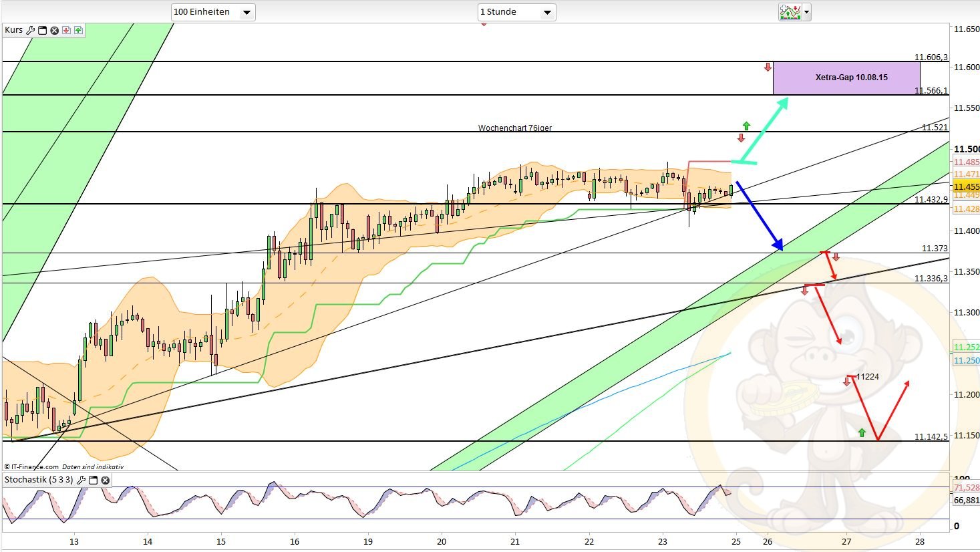Remove the Stochastik indicator panel
Viewport: 980px width, 552px height.
coord(106,480)
